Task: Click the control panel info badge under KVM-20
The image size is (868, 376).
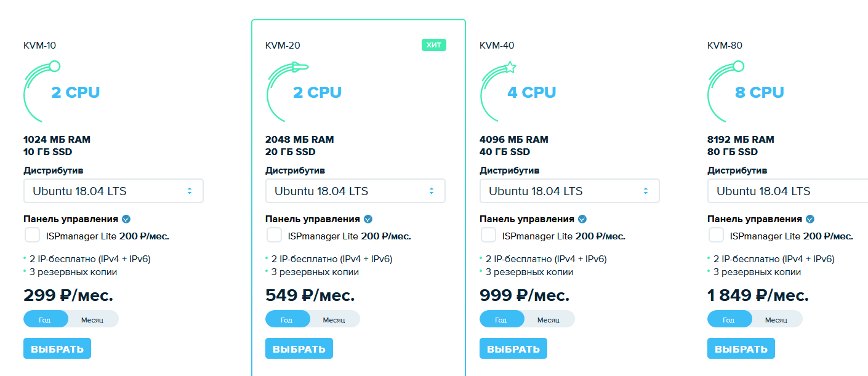Action: click(368, 218)
